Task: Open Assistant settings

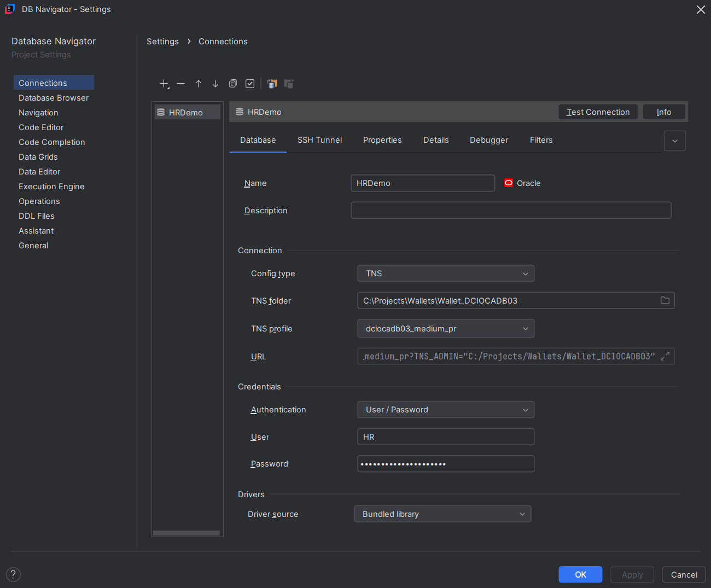Action: [x=36, y=230]
